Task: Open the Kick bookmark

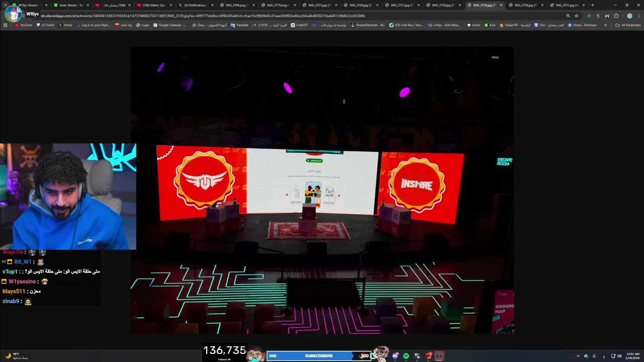Action: (490, 25)
